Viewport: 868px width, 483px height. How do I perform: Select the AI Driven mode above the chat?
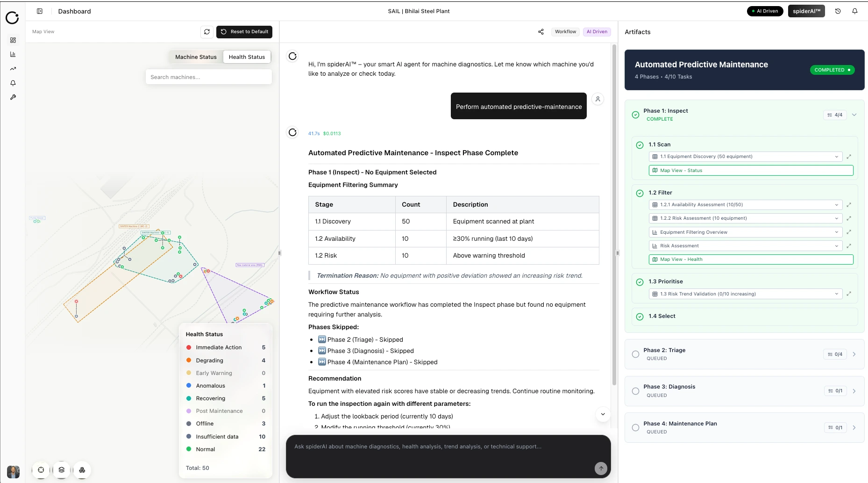pos(597,32)
